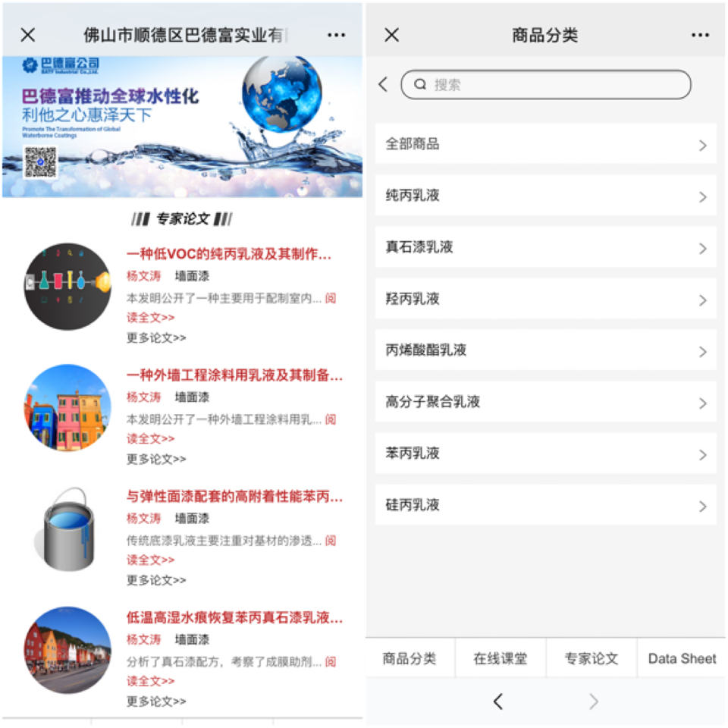Go back with the browser back arrow at the bottom
The width and height of the screenshot is (728, 728).
(x=498, y=701)
